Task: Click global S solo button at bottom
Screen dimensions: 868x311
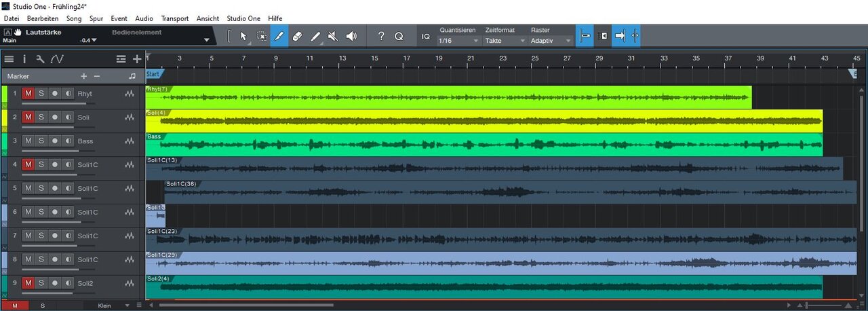Action: coord(42,306)
